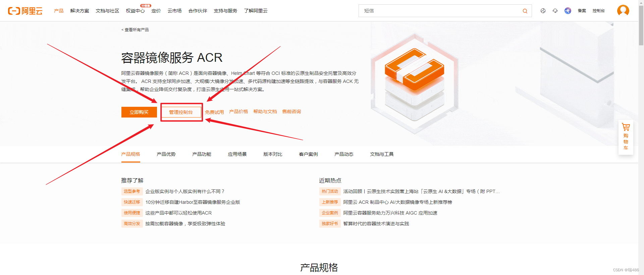
Task: Open the 定价 menu item
Action: (x=156, y=11)
